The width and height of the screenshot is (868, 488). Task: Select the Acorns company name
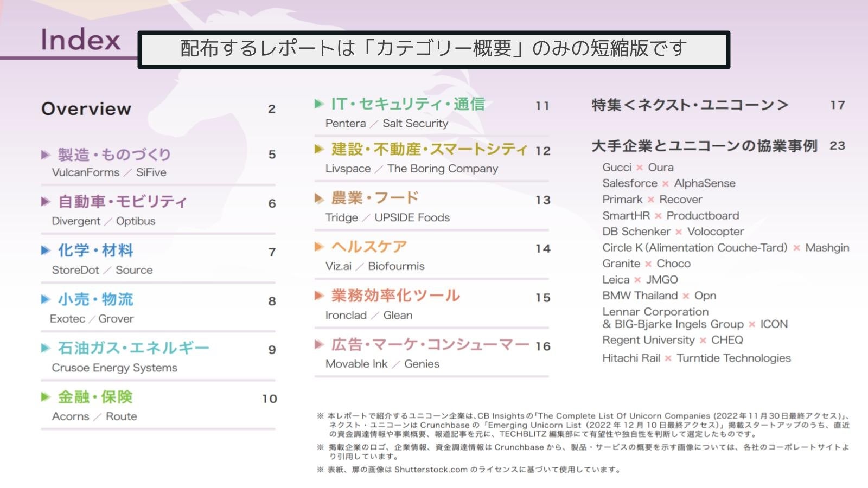[71, 416]
